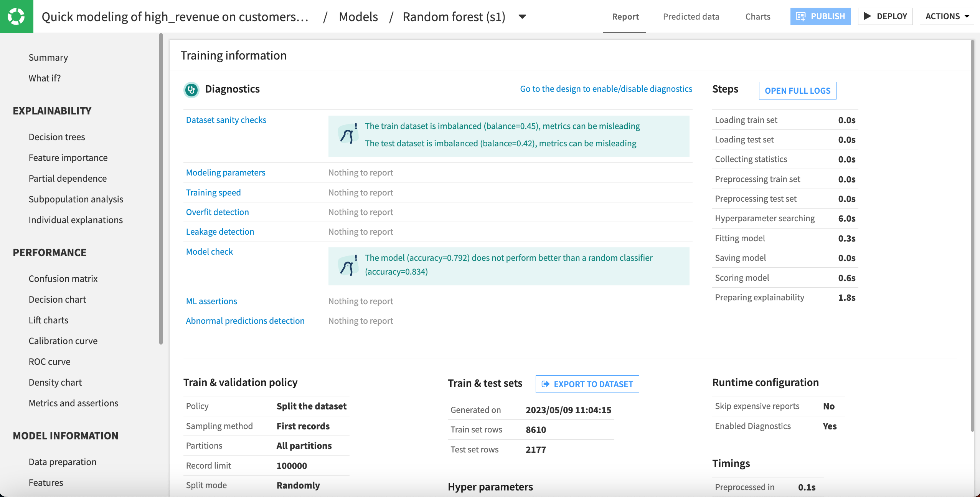980x497 pixels.
Task: Select Confusion matrix in Performance section
Action: [63, 278]
